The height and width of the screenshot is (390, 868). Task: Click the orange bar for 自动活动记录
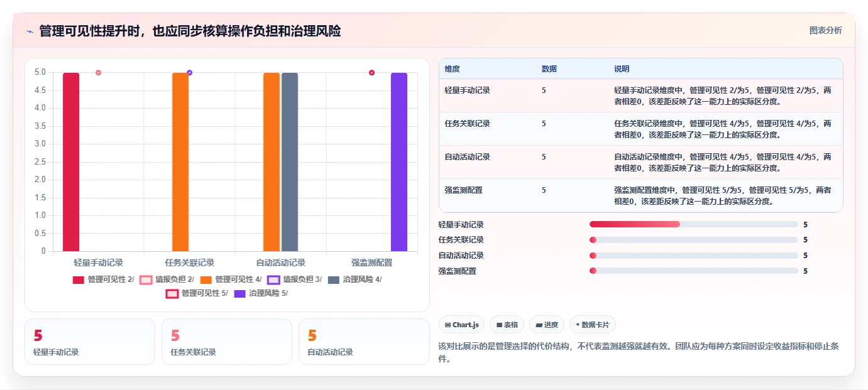point(272,162)
